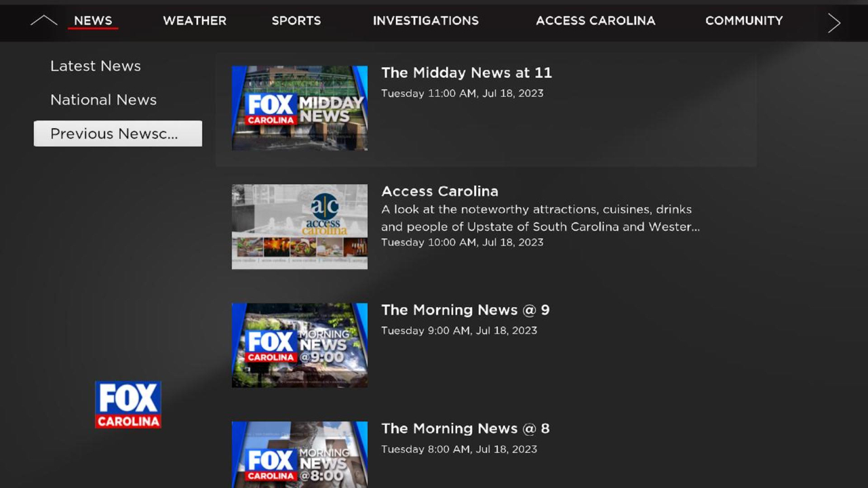868x488 pixels.
Task: Play the Morning News 9:00 thumbnail
Action: click(300, 345)
